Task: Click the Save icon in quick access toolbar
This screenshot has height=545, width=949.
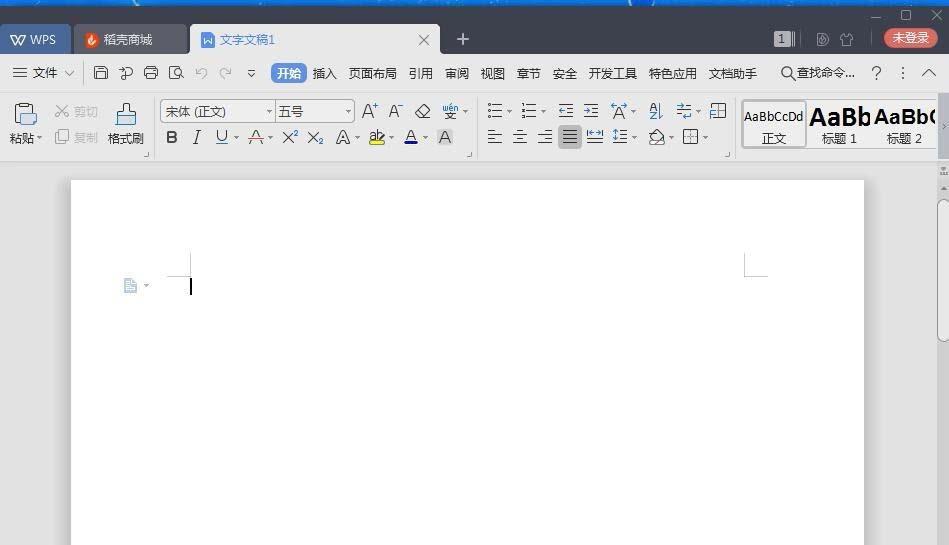Action: [100, 73]
